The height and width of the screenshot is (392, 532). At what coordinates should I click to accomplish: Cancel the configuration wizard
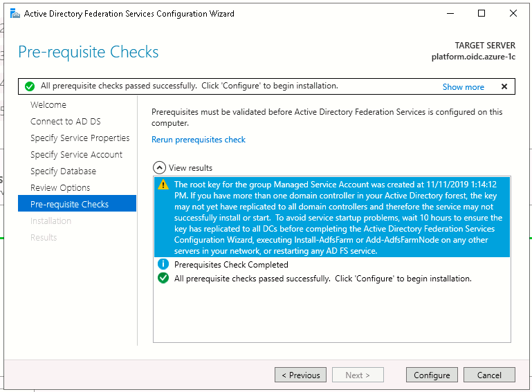coord(488,375)
